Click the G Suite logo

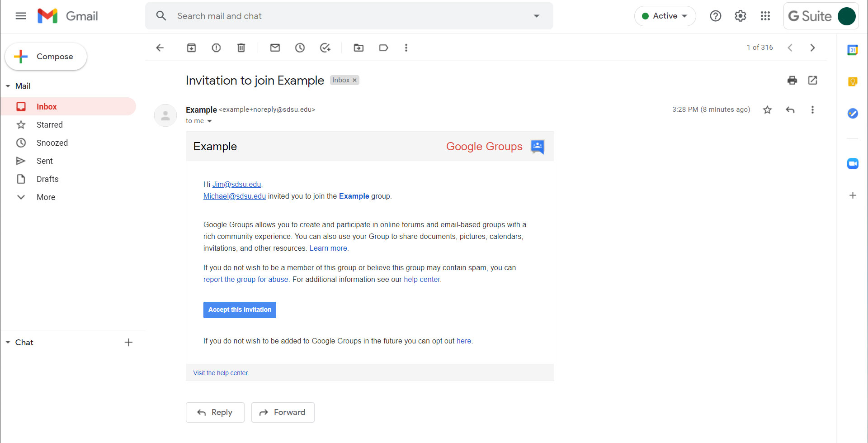[810, 16]
